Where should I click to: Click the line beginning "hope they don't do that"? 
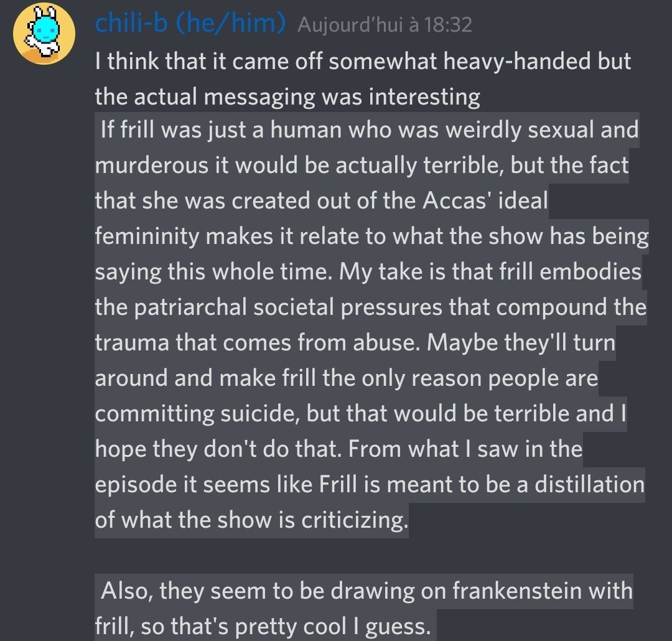point(338,449)
